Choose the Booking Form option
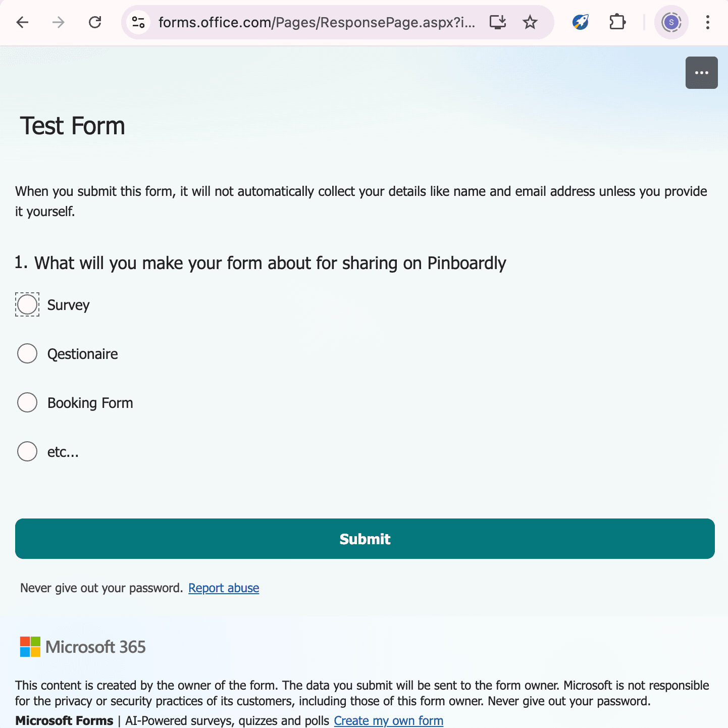728x728 pixels. (27, 402)
